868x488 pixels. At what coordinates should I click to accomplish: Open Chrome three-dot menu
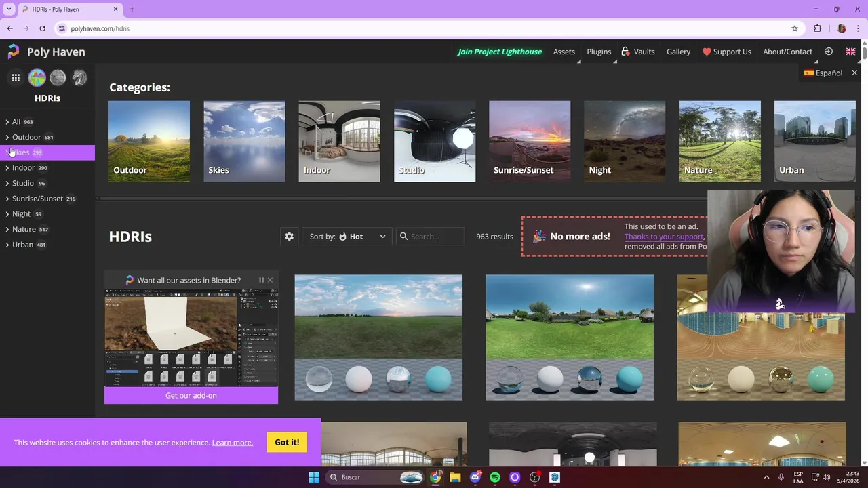pos(859,28)
